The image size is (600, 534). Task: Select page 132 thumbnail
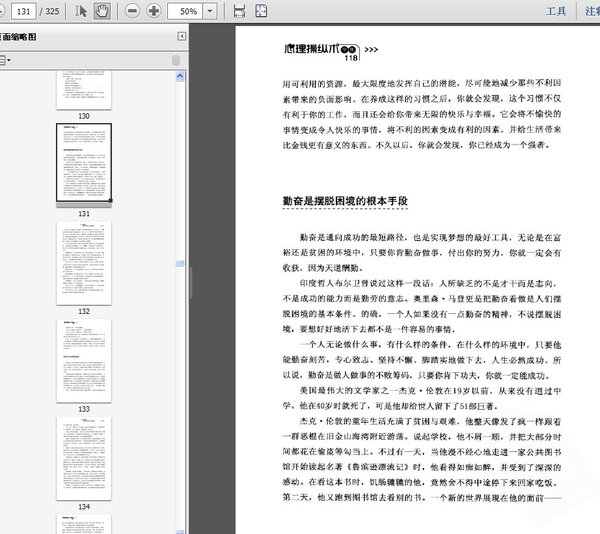point(84,263)
